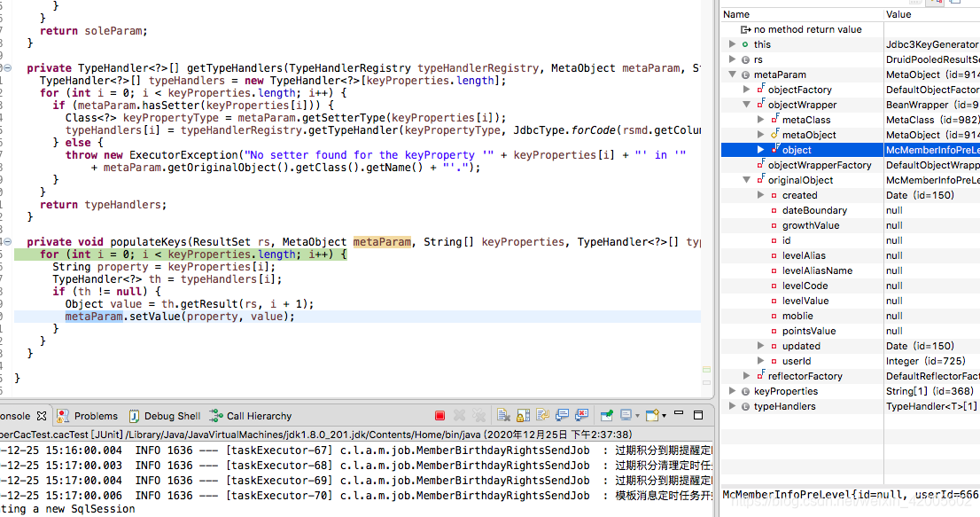Toggle console Word Wrap
Screen dimensions: 980x517
point(542,414)
